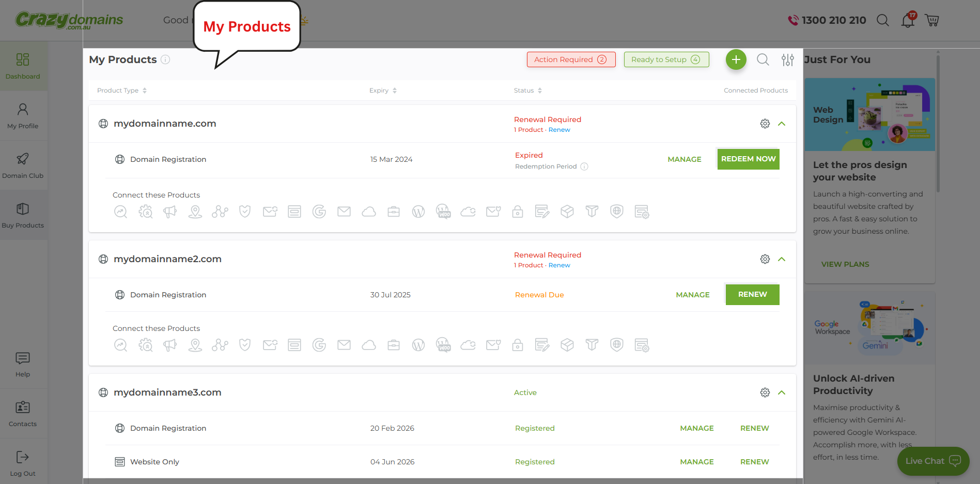Click the Google Workspace Gemini promo image
The image size is (980, 484).
click(869, 328)
